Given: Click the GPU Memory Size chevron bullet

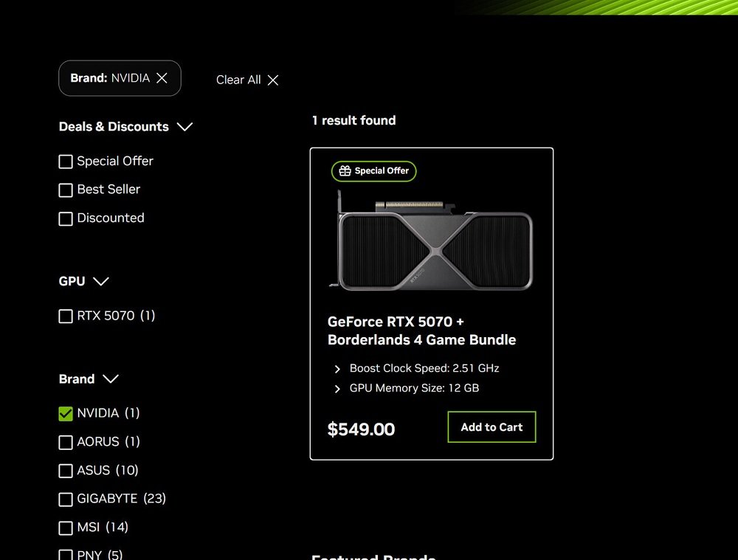Looking at the screenshot, I should point(337,389).
